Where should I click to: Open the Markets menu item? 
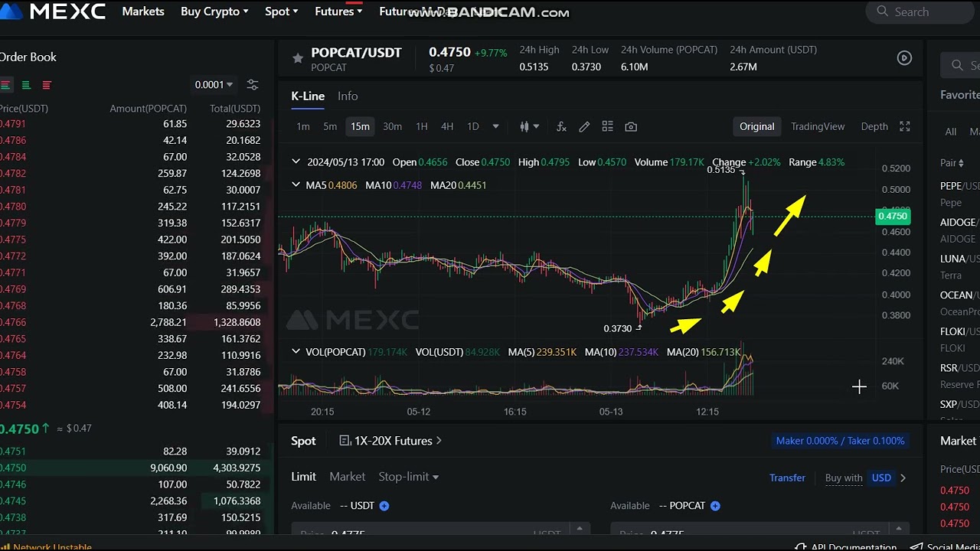click(x=143, y=11)
